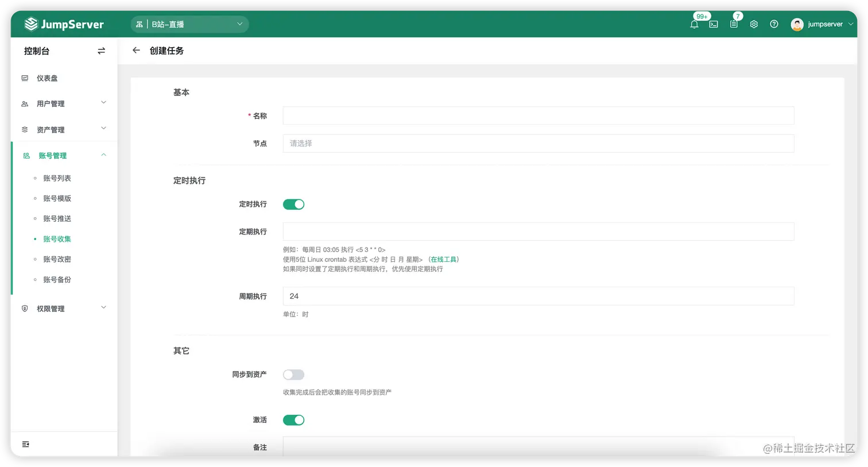Click the jumpserver user avatar
Viewport: 868px width, 467px height.
pyautogui.click(x=797, y=24)
